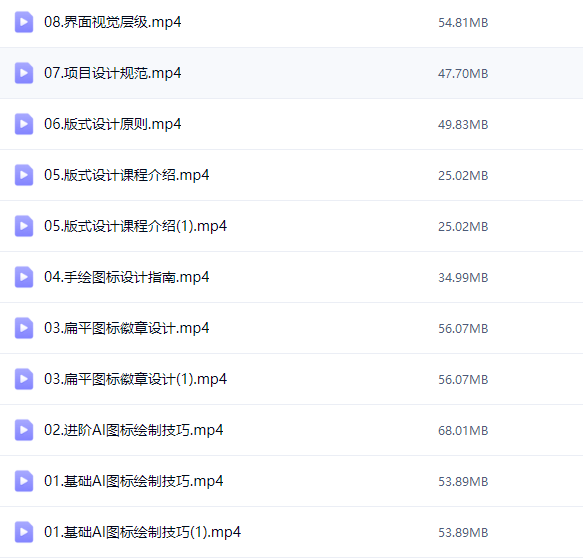583x558 pixels.
Task: Click video icon for 08.界面视觉层级.mp4
Action: point(24,22)
